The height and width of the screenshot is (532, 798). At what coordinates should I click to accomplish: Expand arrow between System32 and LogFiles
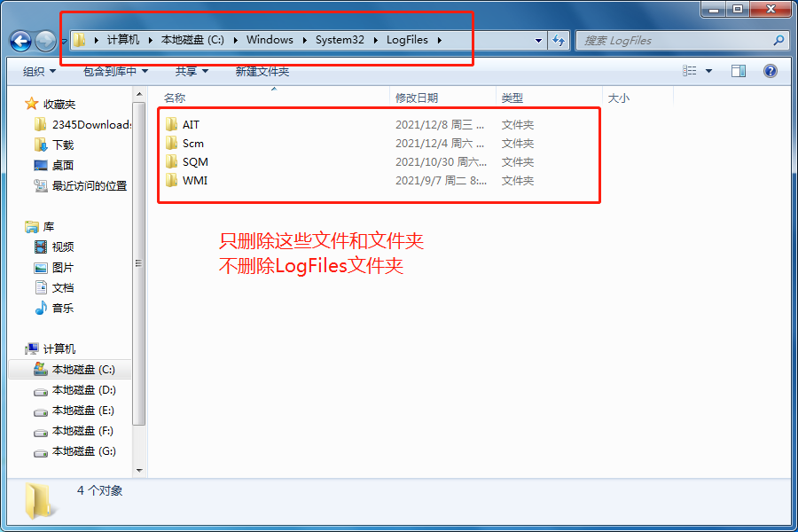point(376,40)
